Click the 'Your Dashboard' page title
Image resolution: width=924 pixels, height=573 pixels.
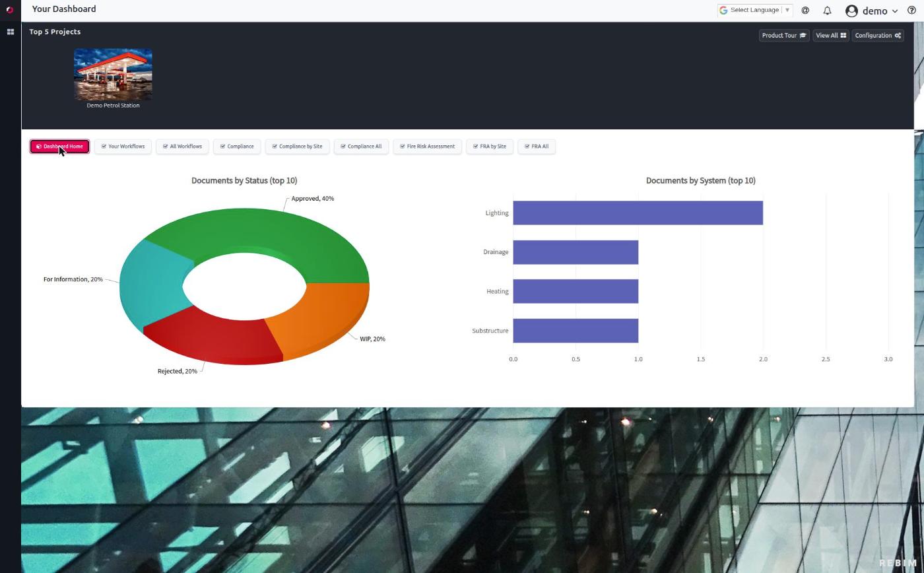coord(64,9)
